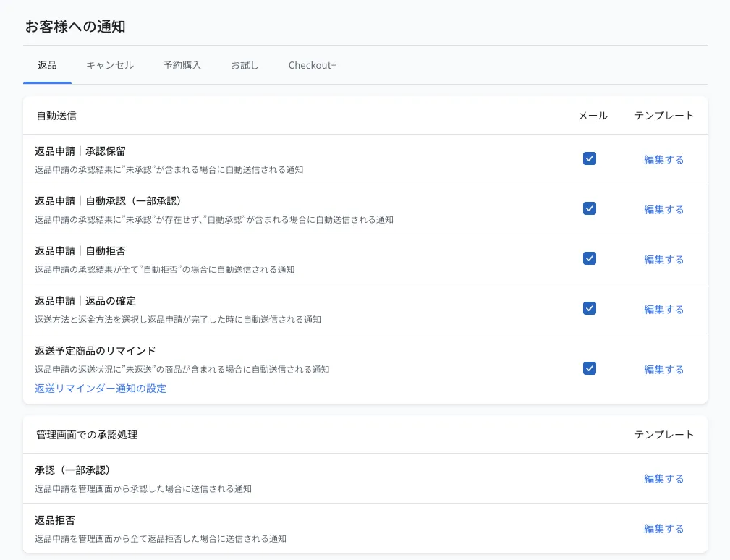Go to the お試し tab
Screen dimensions: 730x560
click(245, 65)
